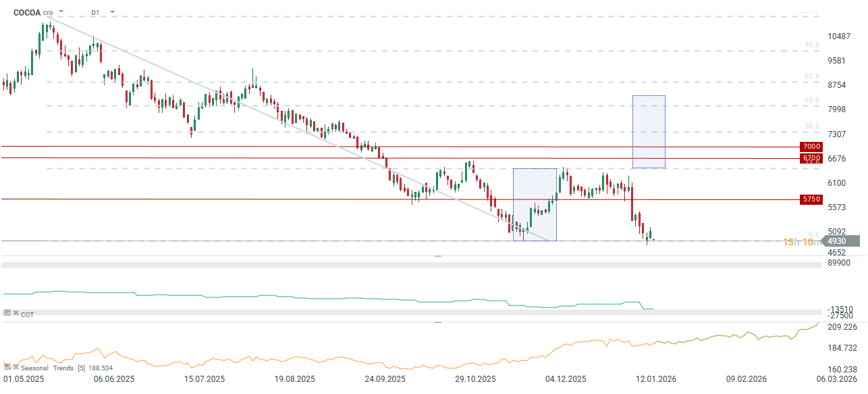
Task: Open the COCOA instrument dropdown arrow
Action: [x=61, y=12]
